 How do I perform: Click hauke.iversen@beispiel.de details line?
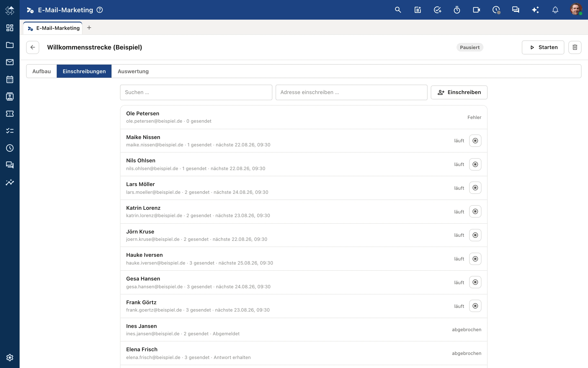pyautogui.click(x=199, y=263)
